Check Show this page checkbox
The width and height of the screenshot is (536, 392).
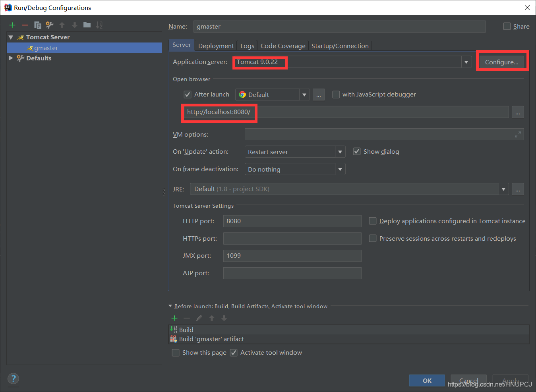click(x=176, y=353)
